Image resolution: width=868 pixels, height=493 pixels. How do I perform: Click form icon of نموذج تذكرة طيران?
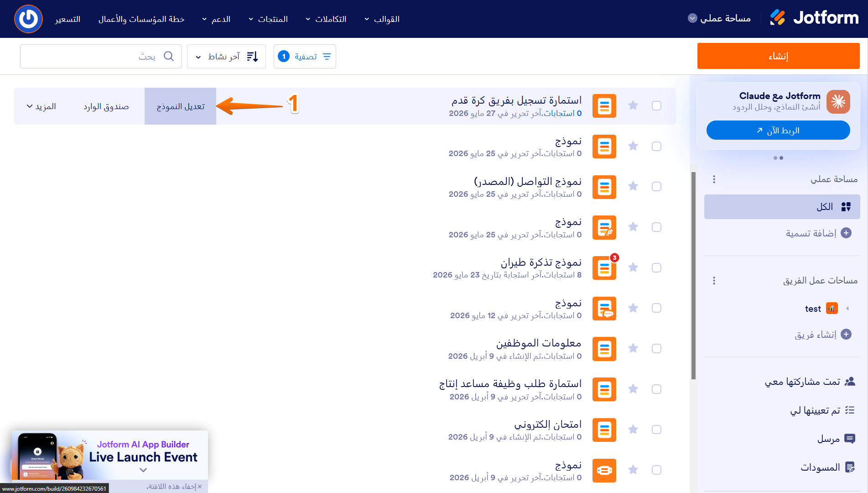(604, 268)
